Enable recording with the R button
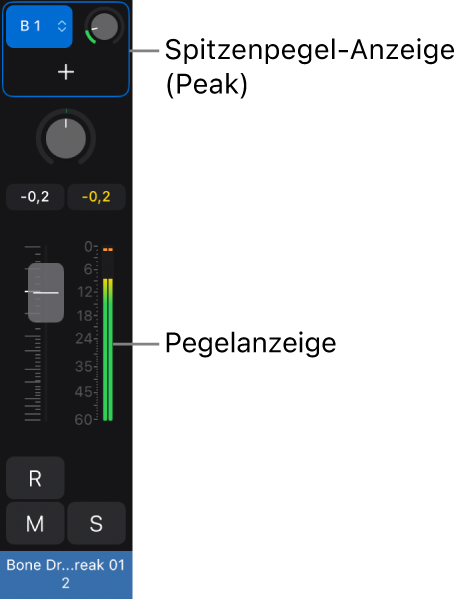Screen dimensions: 468x599 point(35,478)
